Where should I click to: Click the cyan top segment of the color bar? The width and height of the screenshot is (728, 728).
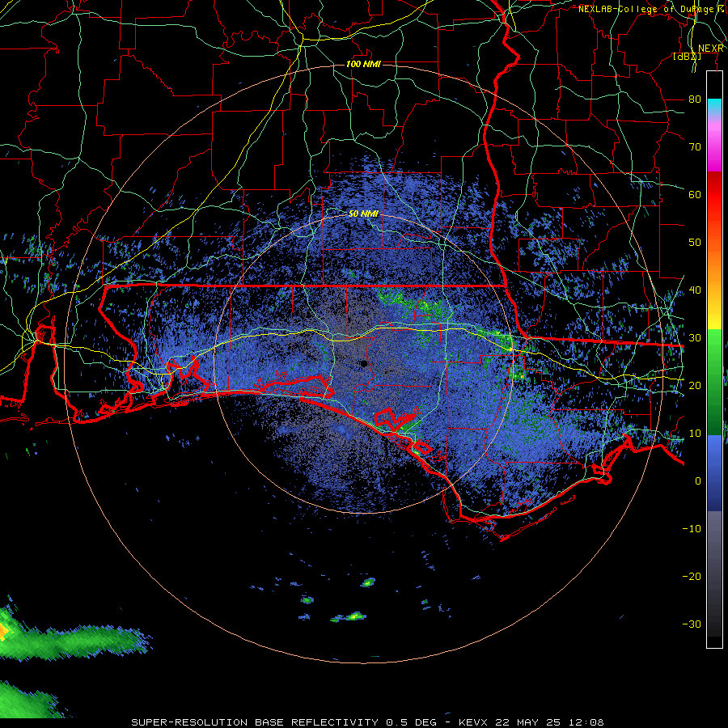pos(714,106)
